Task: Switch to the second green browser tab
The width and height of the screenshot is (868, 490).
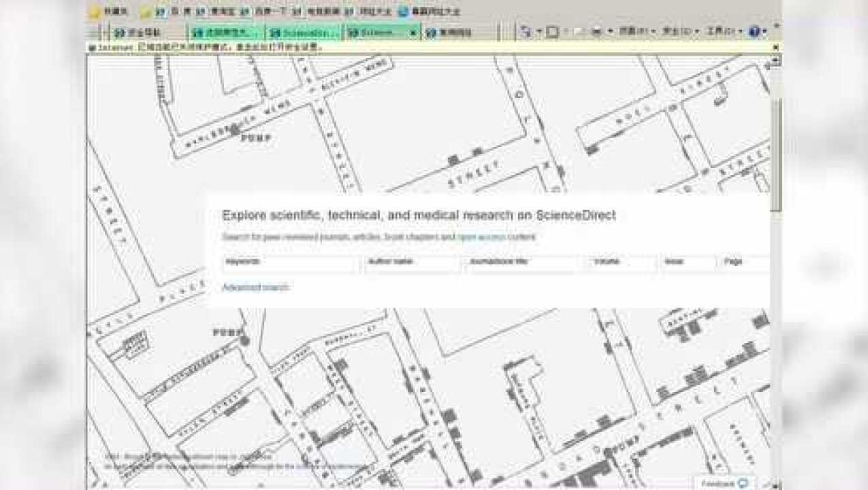Action: [x=226, y=32]
